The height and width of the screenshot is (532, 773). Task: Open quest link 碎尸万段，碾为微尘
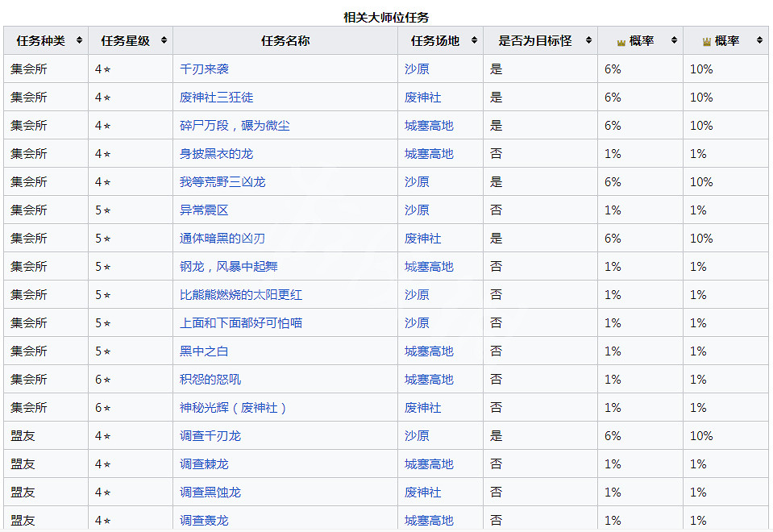pos(235,126)
